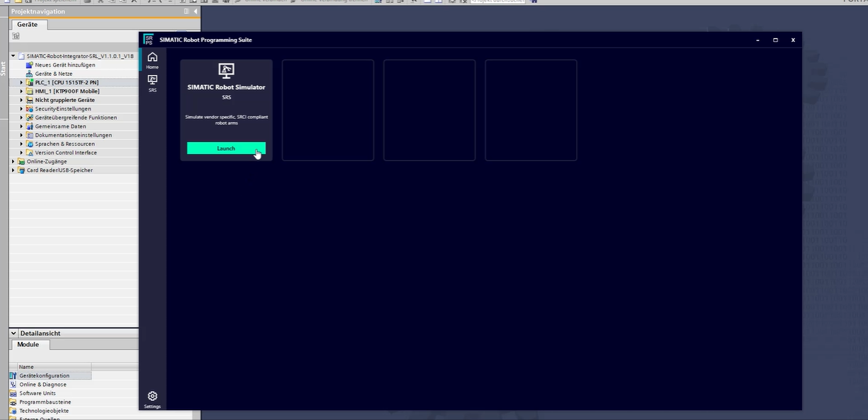Viewport: 868px width, 420px height.
Task: Click the Online & Diagnose stethoscope icon
Action: [x=13, y=385]
